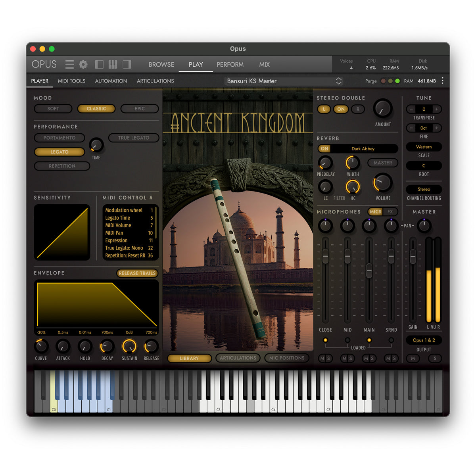Open the C root note dropdown
This screenshot has width=476, height=476.
tap(424, 165)
